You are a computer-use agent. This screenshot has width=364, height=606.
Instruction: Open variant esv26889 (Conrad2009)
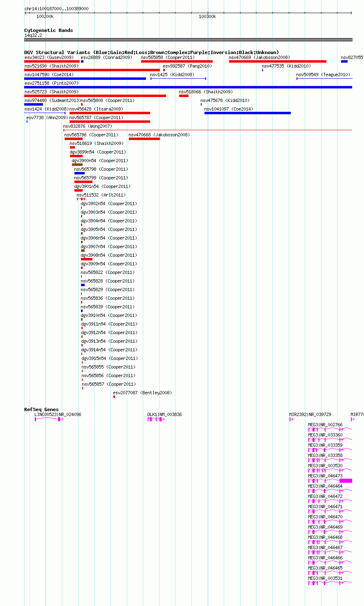point(106,57)
